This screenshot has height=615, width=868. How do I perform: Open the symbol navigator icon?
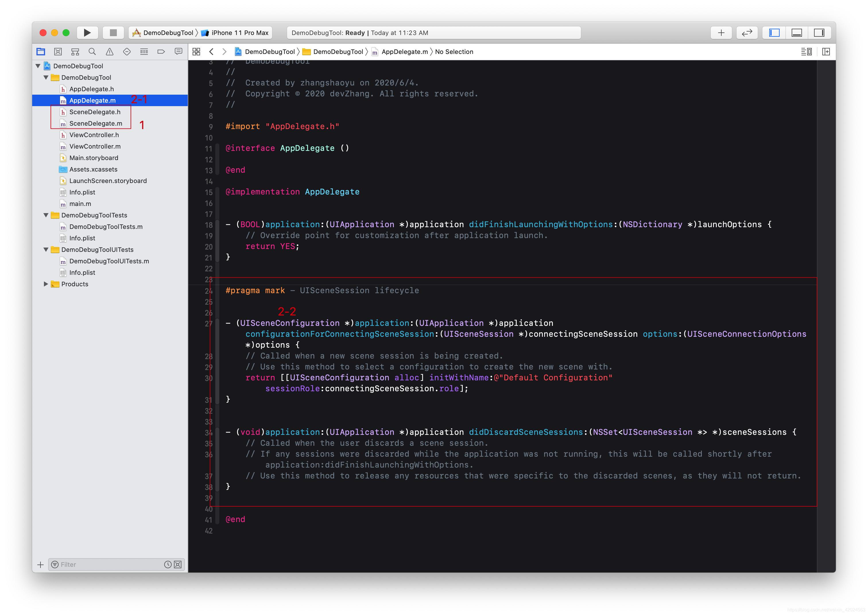click(75, 52)
